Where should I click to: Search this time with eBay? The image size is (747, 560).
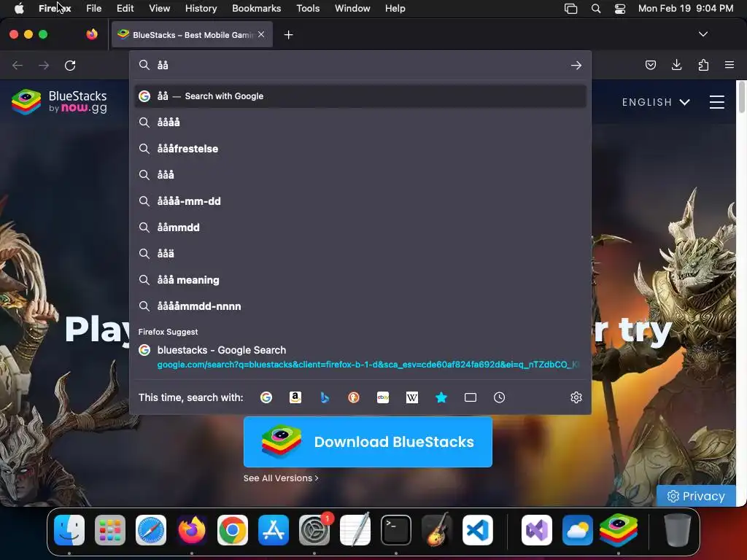[x=383, y=397]
